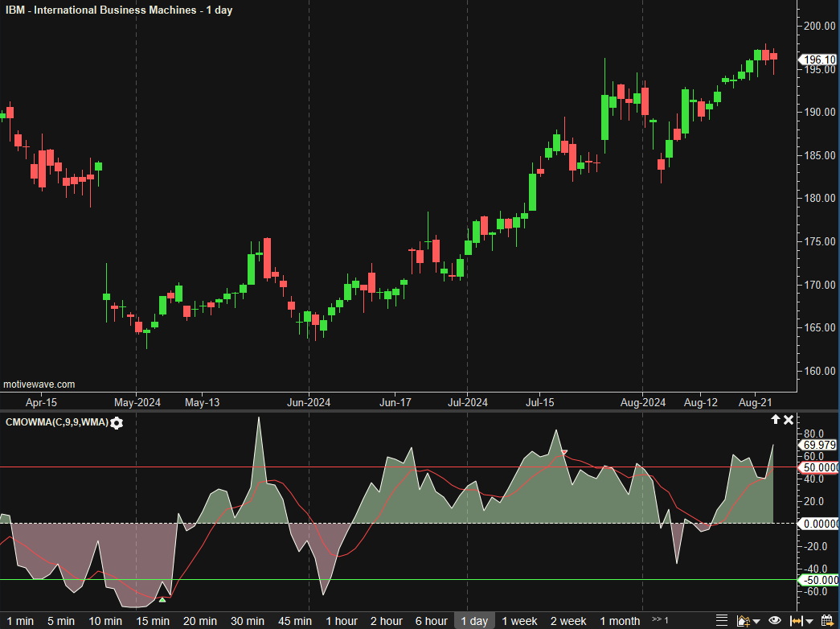Expand the add study dropdown arrow
The width and height of the screenshot is (840, 629).
[757, 621]
